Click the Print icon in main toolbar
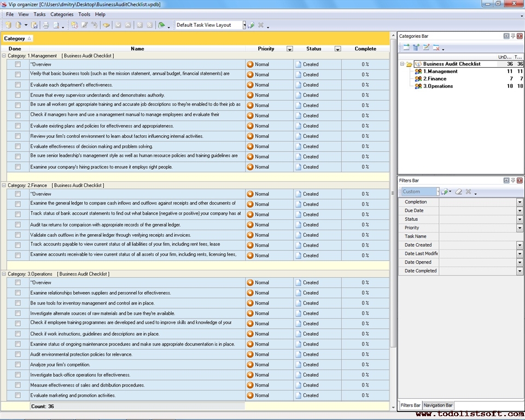The width and height of the screenshot is (525, 420). tap(46, 25)
